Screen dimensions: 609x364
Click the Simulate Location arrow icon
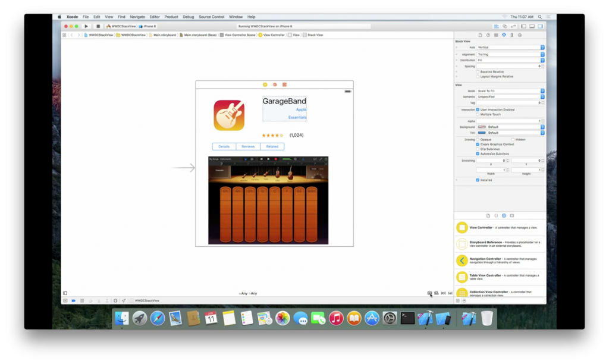click(x=124, y=301)
